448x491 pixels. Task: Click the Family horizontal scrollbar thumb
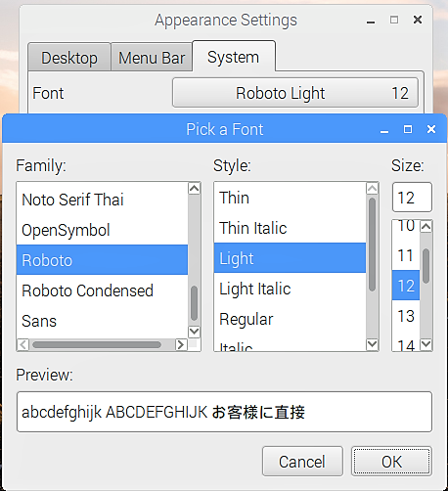(97, 344)
